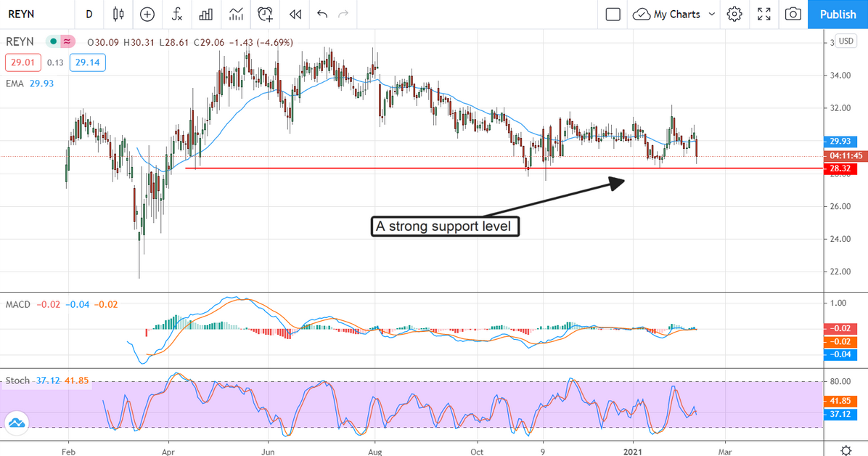
Task: Enter fullscreen mode
Action: pyautogui.click(x=764, y=15)
